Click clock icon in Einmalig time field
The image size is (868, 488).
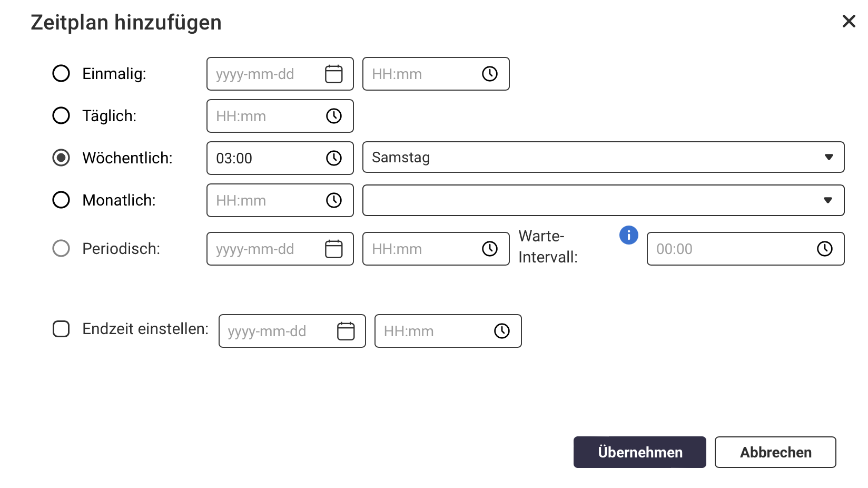[490, 74]
